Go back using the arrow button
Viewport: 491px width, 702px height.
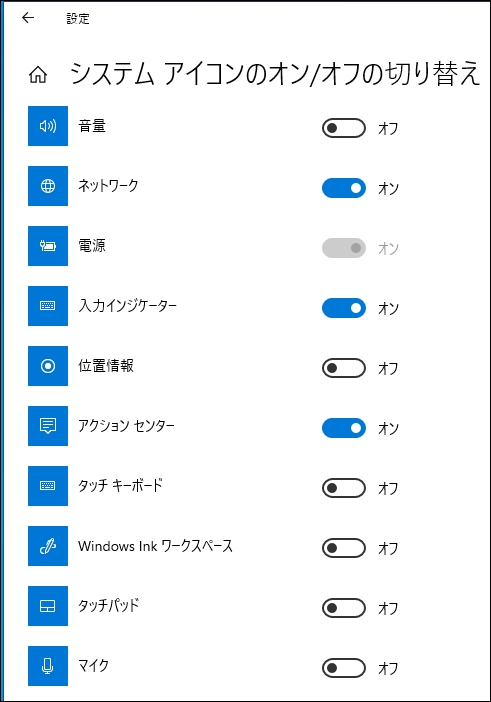coord(28,17)
